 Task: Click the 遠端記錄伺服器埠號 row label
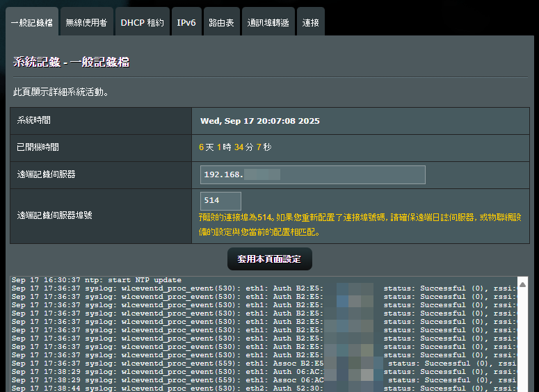(x=55, y=215)
